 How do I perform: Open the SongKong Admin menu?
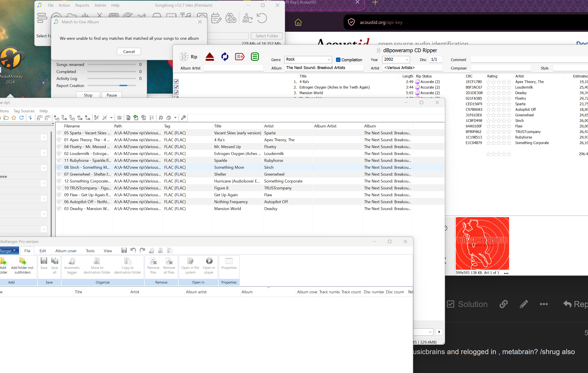pos(100,5)
